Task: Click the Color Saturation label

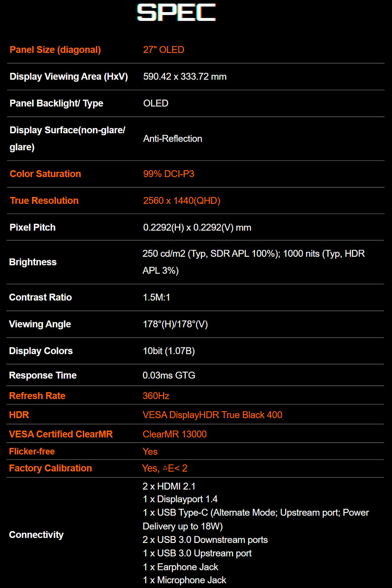Action: point(45,174)
